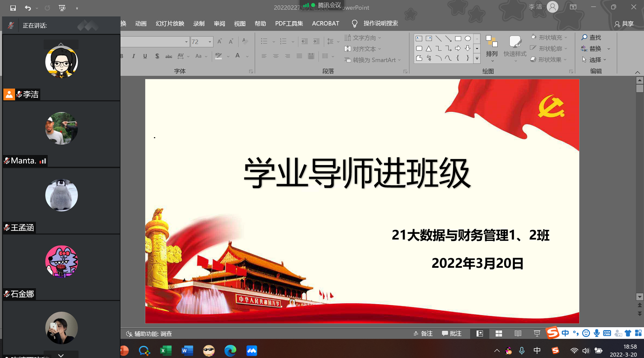Viewport: 644px width, 358px height.
Task: Click the increase font size icon
Action: (x=220, y=42)
